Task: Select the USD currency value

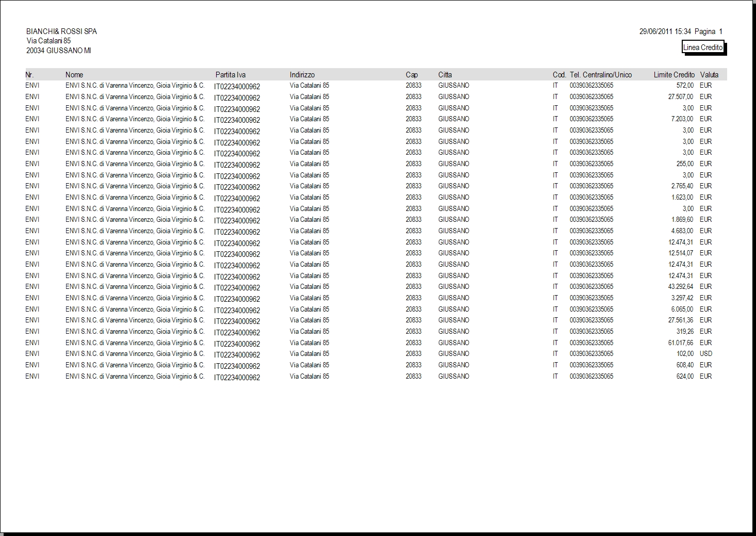Action: pos(706,354)
